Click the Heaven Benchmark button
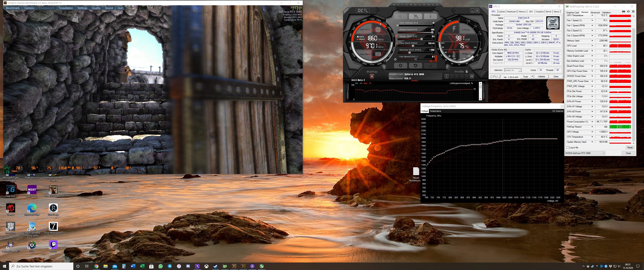The height and width of the screenshot is (270, 644). coord(13,8)
